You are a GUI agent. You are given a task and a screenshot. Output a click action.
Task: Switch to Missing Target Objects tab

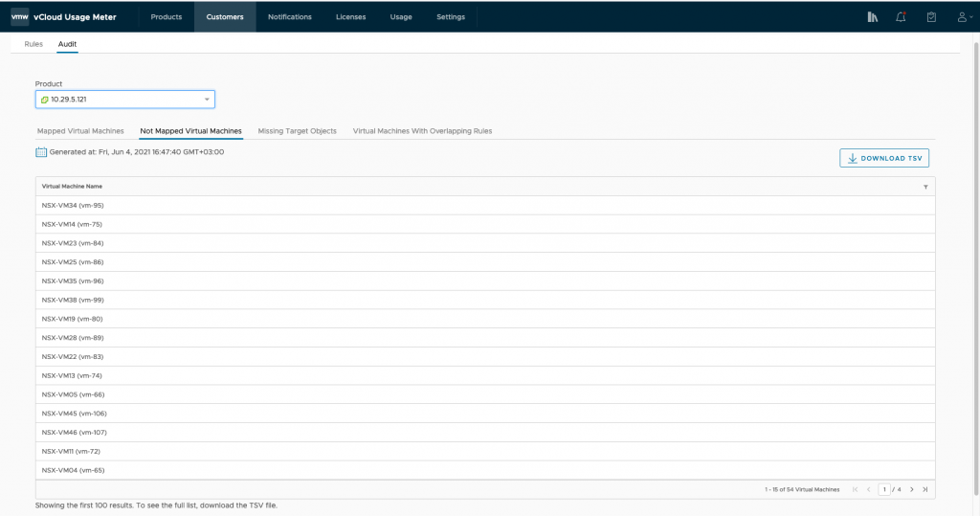point(298,131)
